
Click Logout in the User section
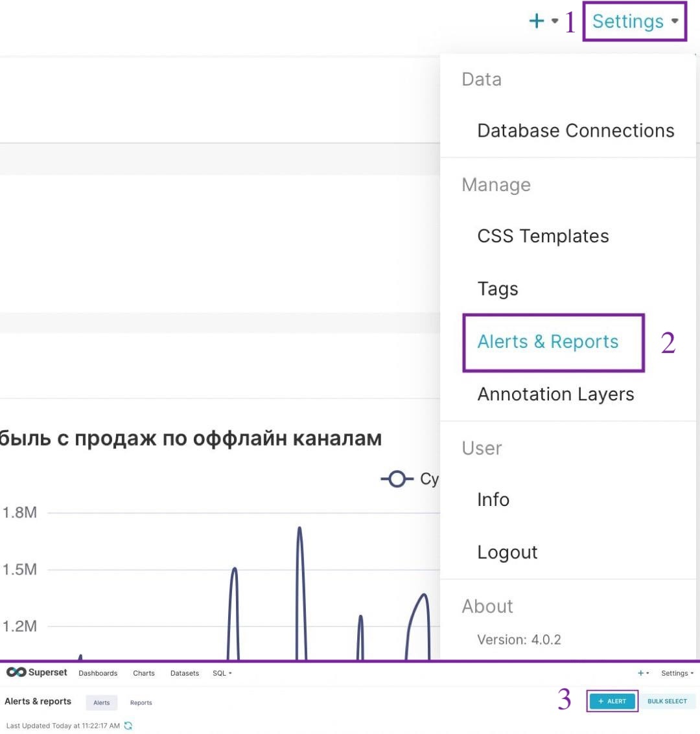pyautogui.click(x=507, y=552)
